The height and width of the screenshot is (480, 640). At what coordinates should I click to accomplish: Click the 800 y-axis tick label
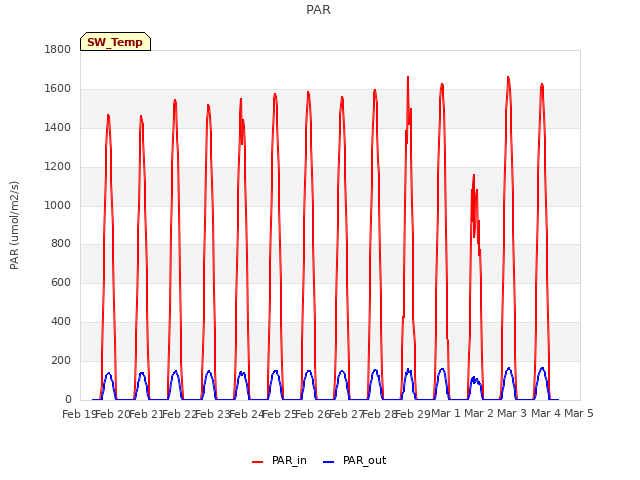[61, 244]
